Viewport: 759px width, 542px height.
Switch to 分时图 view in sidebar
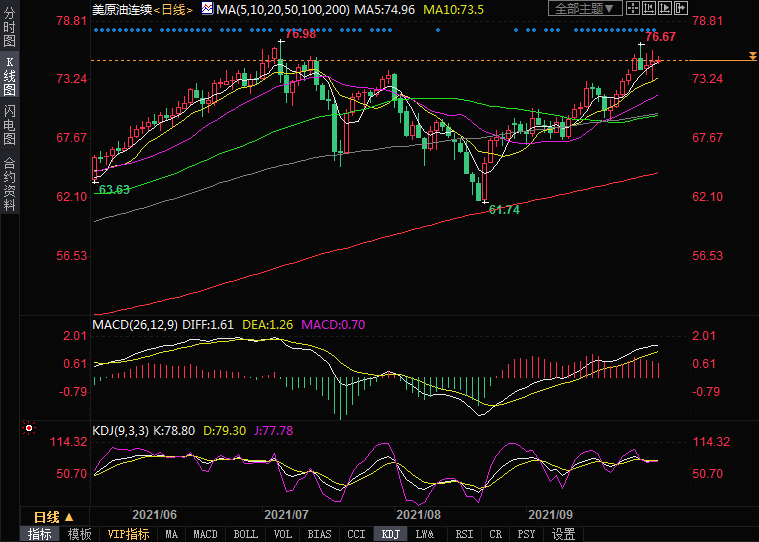[9, 30]
